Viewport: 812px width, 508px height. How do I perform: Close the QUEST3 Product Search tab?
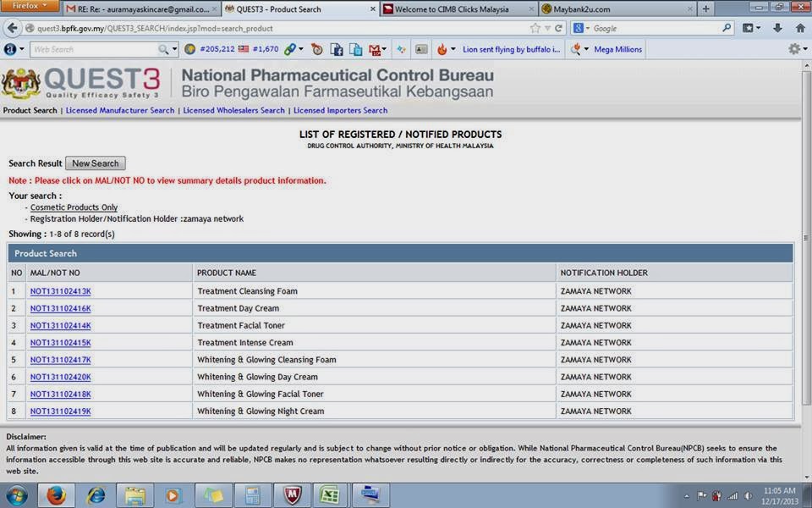click(x=373, y=8)
